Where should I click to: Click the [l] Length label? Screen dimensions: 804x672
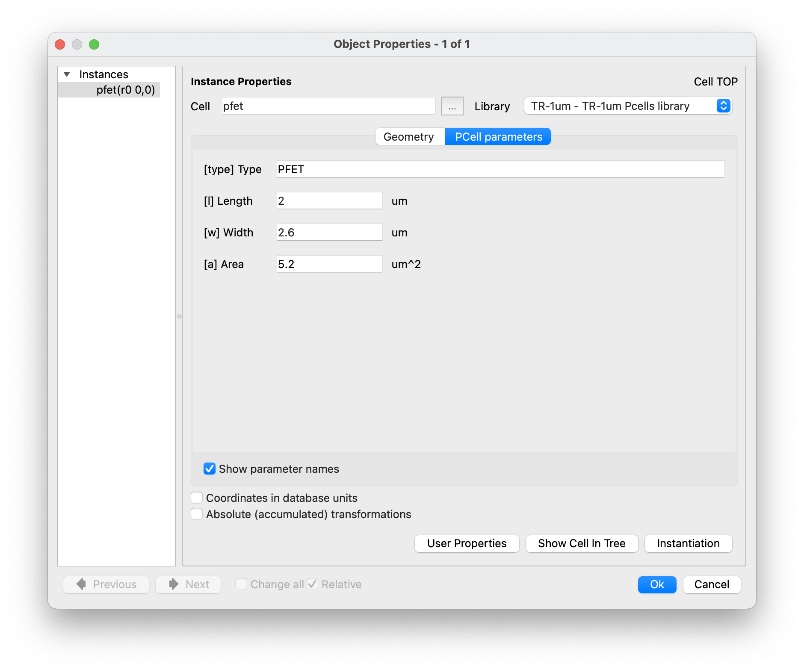tap(228, 201)
